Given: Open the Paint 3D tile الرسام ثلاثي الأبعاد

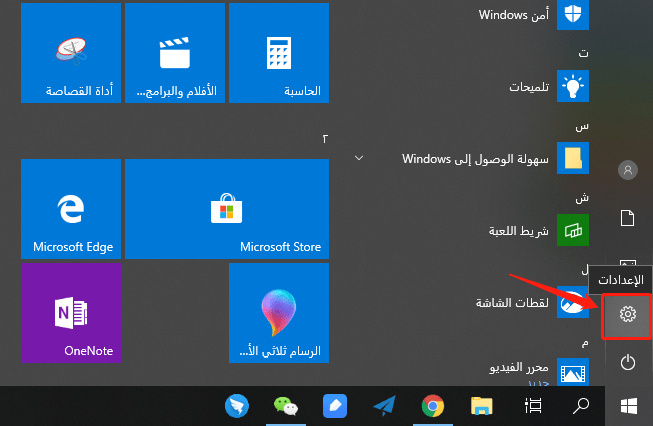Looking at the screenshot, I should point(279,313).
